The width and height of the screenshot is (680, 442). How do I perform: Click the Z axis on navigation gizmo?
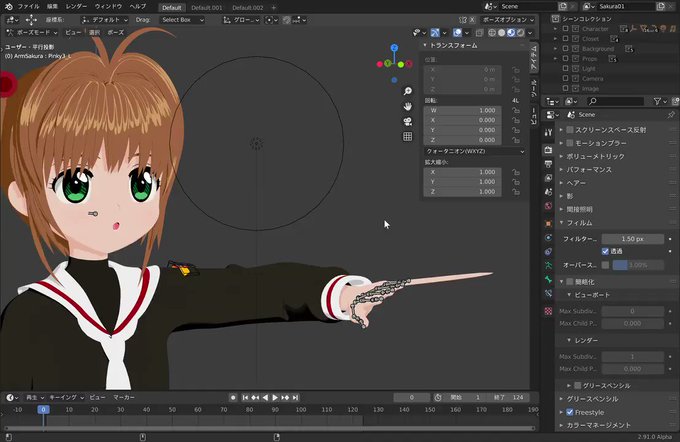[394, 48]
